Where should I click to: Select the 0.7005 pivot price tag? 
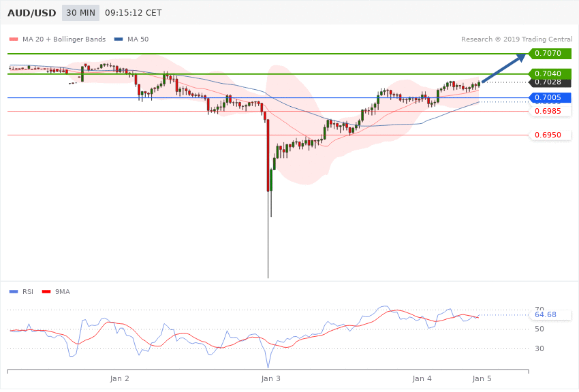pyautogui.click(x=550, y=98)
